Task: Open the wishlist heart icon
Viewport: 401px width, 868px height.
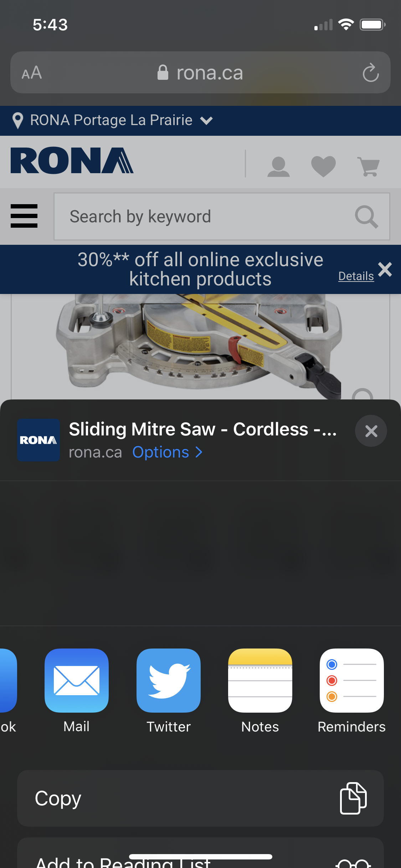Action: (x=323, y=166)
